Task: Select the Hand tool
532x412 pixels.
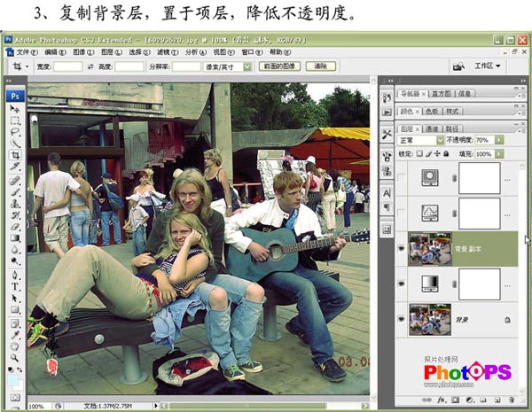Action: 14,346
